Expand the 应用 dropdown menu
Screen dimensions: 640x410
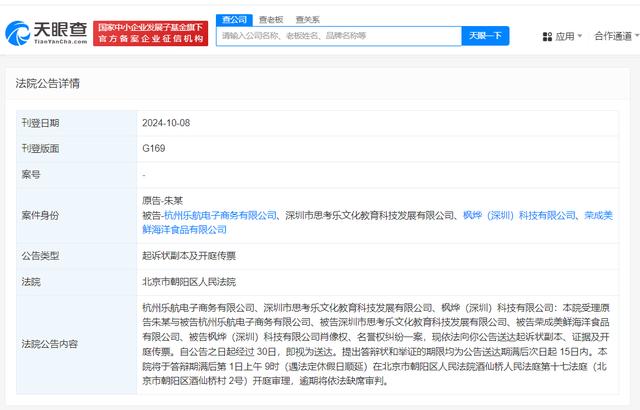(566, 36)
